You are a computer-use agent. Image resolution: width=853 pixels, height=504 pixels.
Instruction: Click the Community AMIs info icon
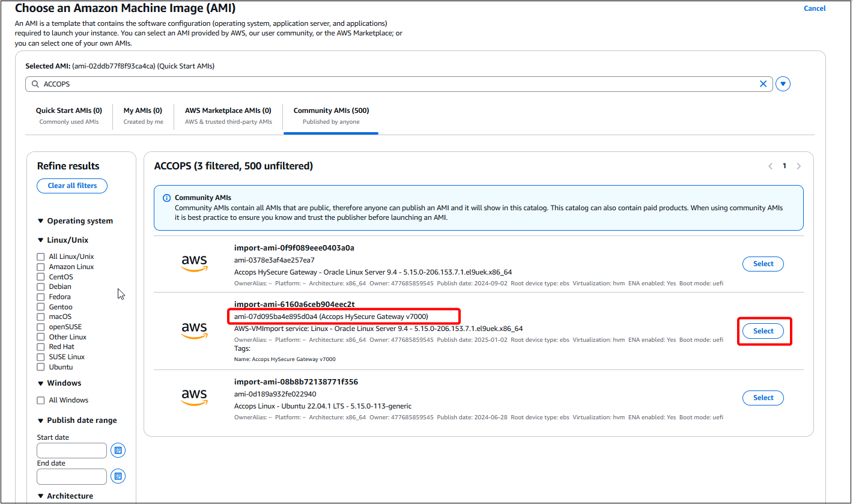(x=166, y=197)
